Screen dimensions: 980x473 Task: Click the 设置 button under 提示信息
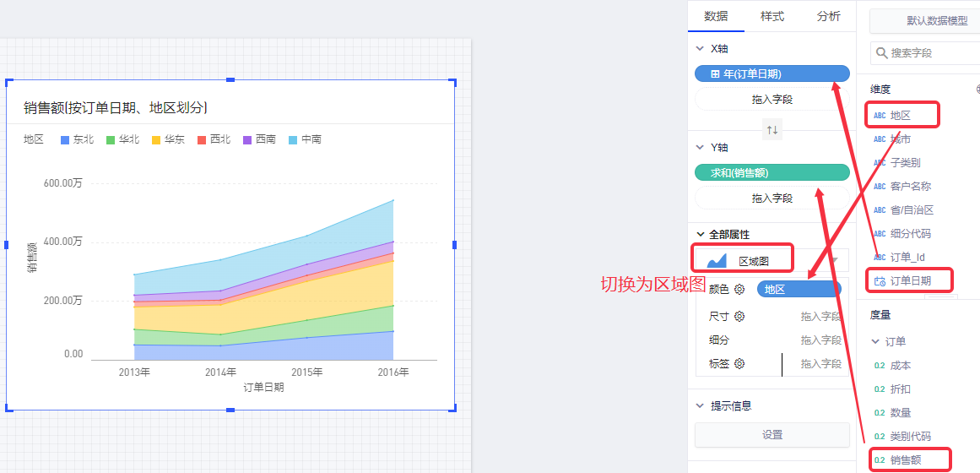[772, 435]
